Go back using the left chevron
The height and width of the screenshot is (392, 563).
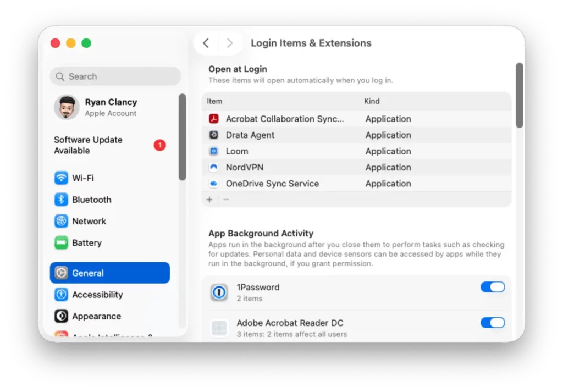click(206, 43)
